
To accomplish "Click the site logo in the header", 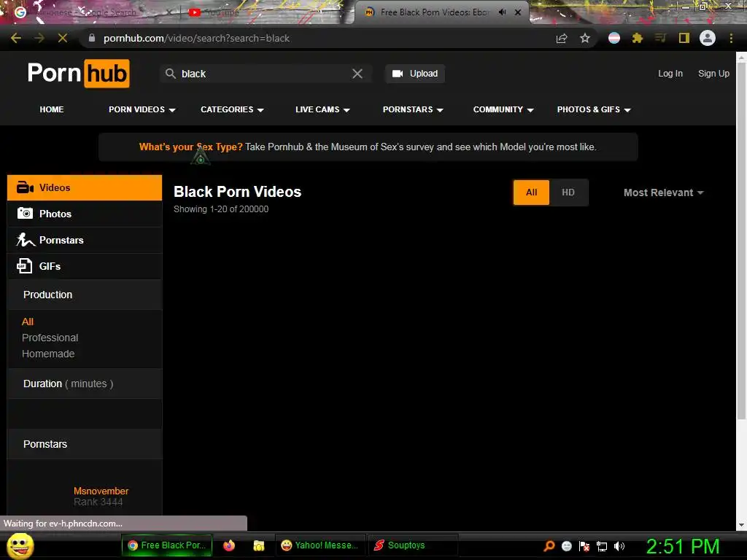I will tap(79, 74).
